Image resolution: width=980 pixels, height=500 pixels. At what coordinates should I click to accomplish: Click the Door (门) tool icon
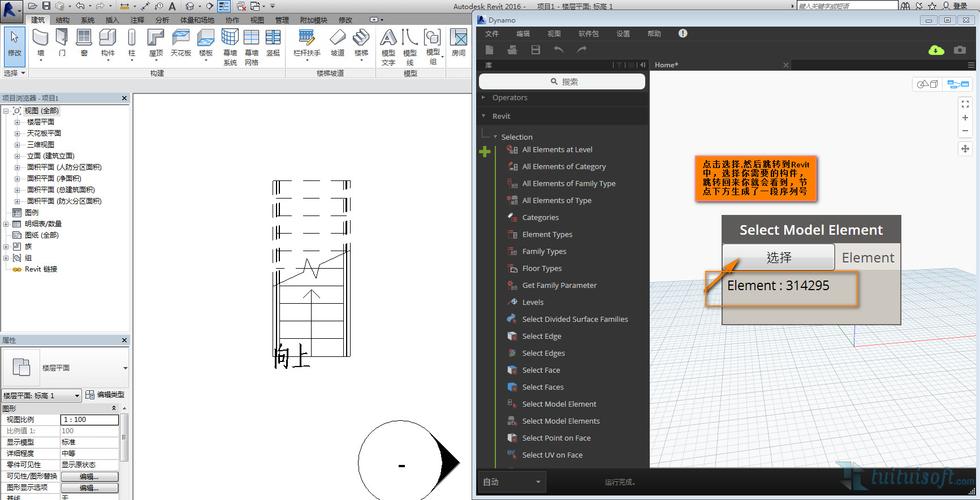pos(62,44)
